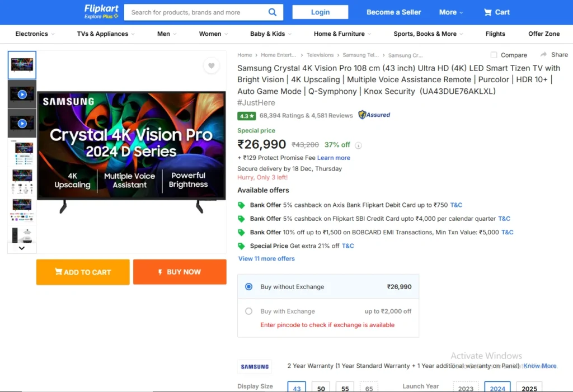Image resolution: width=573 pixels, height=392 pixels.
Task: Click the search magnifier icon
Action: pos(273,12)
